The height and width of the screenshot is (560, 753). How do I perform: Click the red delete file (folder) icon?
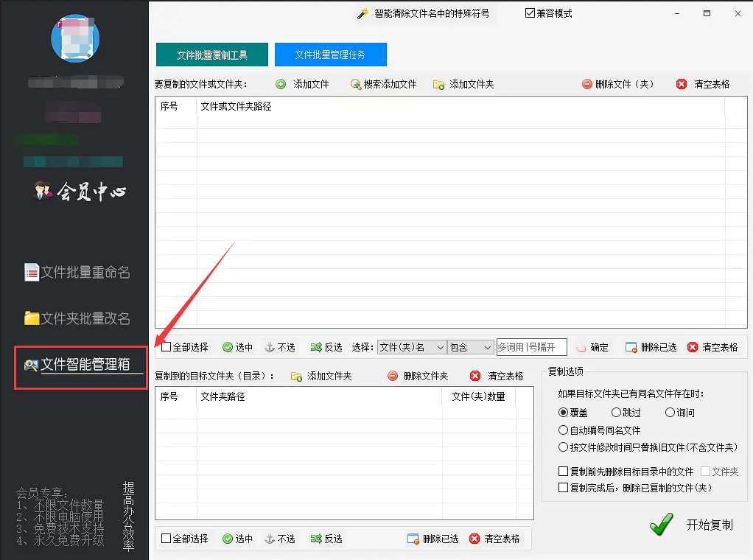click(586, 85)
